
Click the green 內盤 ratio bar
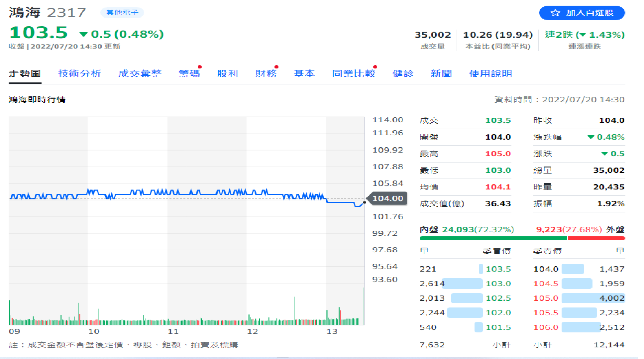coord(493,238)
